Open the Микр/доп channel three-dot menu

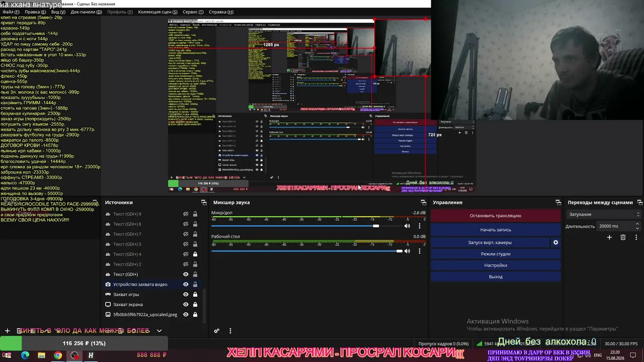point(420,226)
